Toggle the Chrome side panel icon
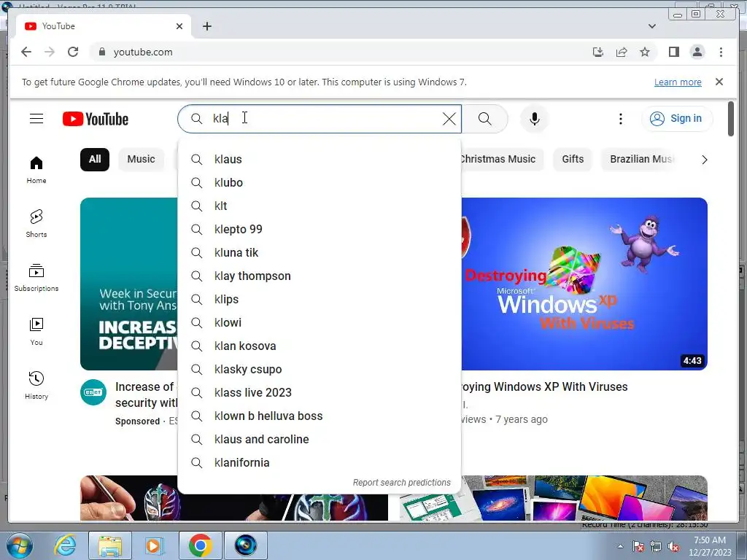The width and height of the screenshot is (747, 560). (x=673, y=52)
